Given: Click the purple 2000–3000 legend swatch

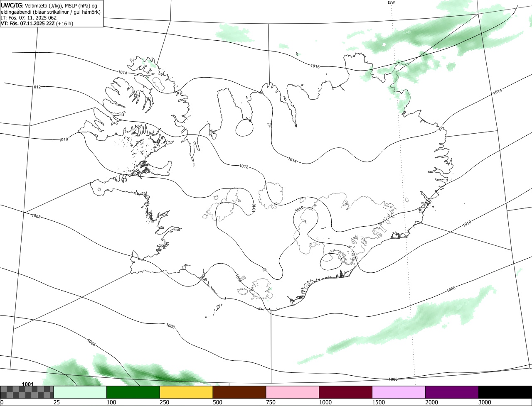Looking at the screenshot, I should coord(452,392).
